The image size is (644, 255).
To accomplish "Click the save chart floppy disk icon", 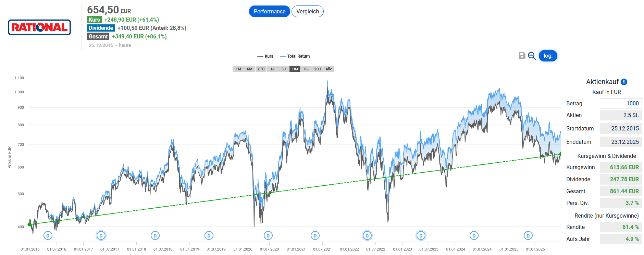I will (x=522, y=56).
